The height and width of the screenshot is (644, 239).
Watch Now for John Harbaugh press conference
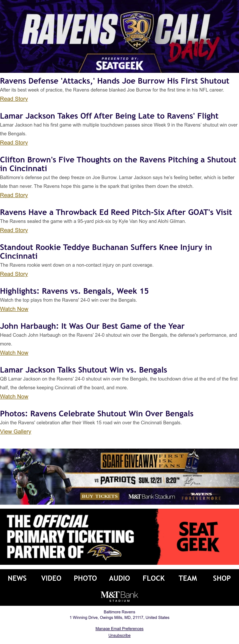(x=14, y=352)
